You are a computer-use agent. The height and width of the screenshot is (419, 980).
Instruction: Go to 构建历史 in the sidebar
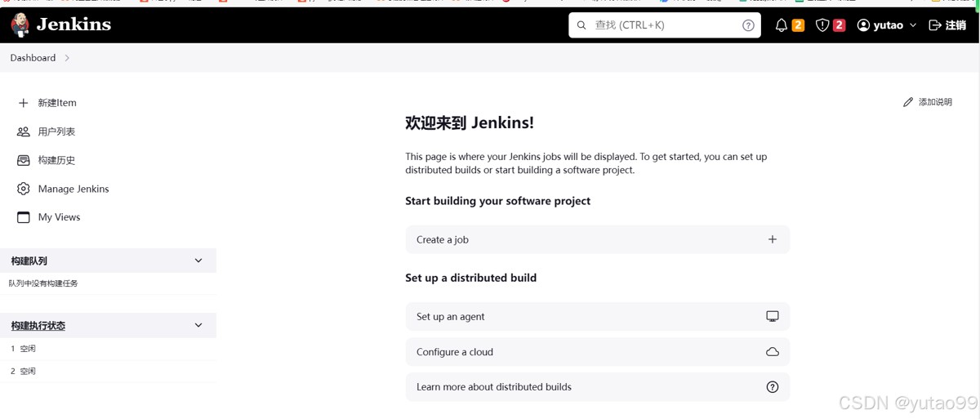[56, 160]
